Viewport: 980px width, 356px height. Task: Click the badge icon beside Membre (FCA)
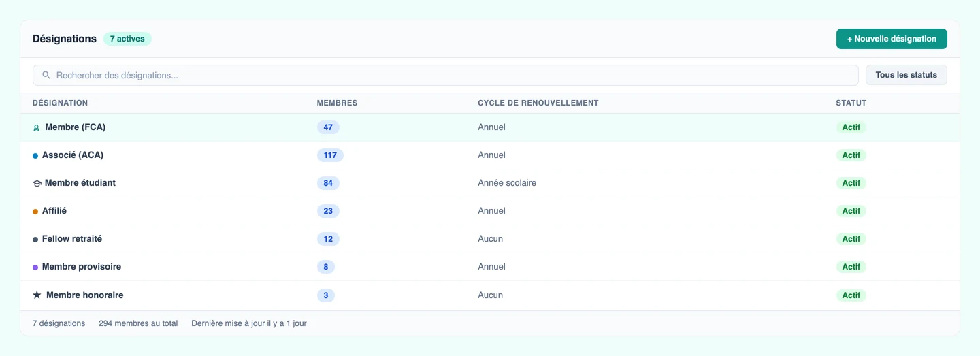pyautogui.click(x=37, y=127)
